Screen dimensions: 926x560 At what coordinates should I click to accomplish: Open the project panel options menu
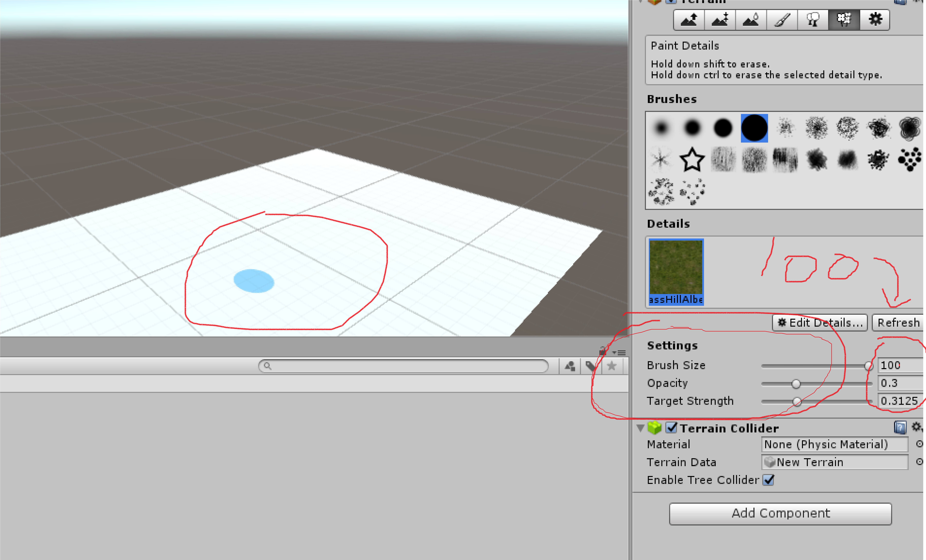tap(619, 353)
